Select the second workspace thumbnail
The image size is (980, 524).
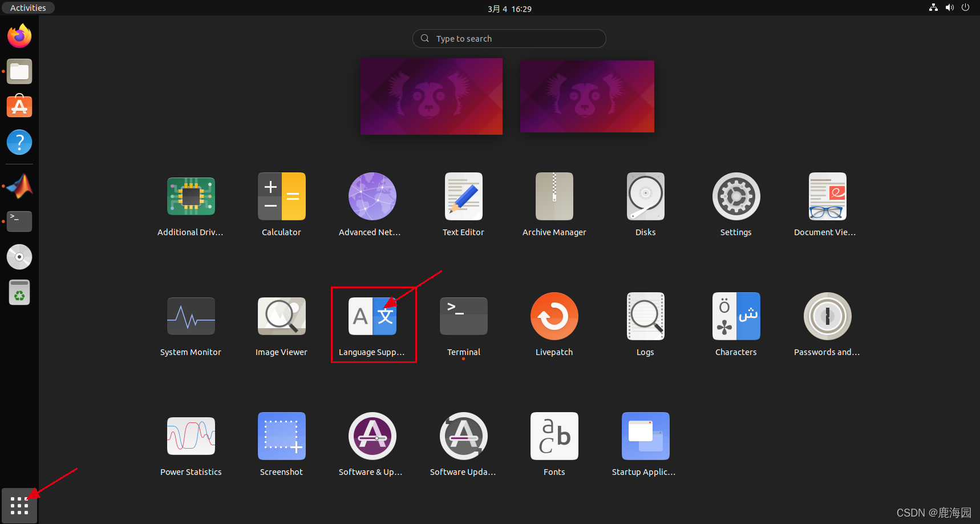(x=587, y=96)
